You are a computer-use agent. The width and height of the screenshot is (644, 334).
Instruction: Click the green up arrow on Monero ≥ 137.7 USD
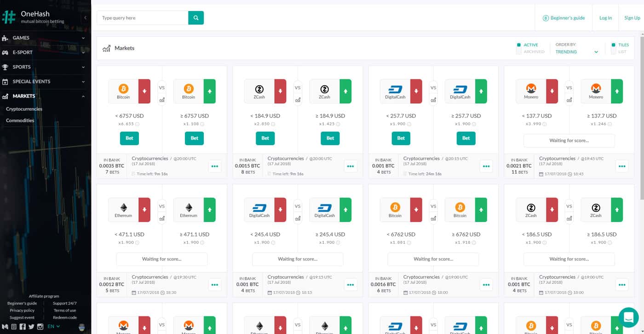617,91
